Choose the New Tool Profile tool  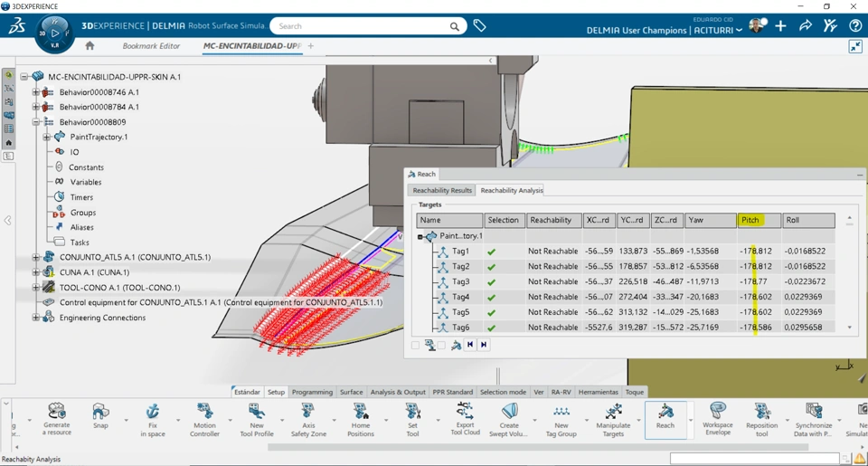(256, 419)
